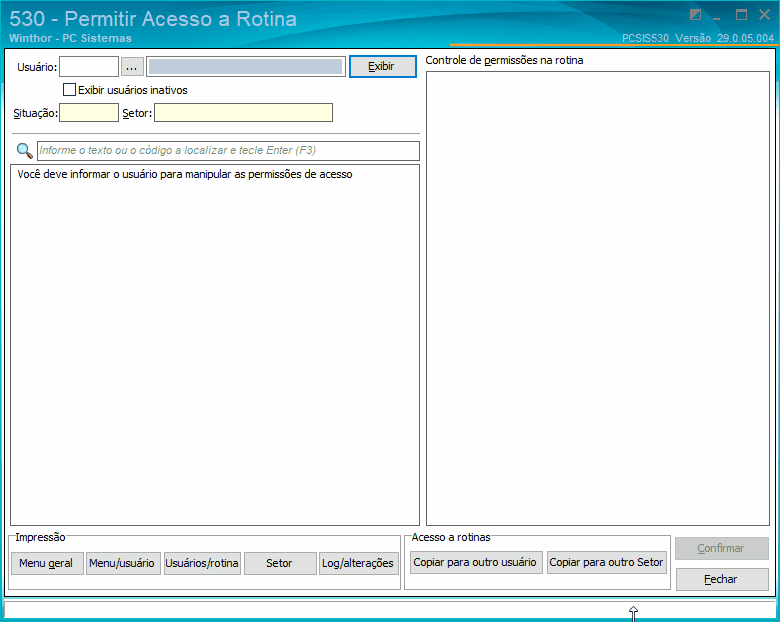Screen dimensions: 780x622
Task: Minimize the window from the title bar
Action: (717, 17)
